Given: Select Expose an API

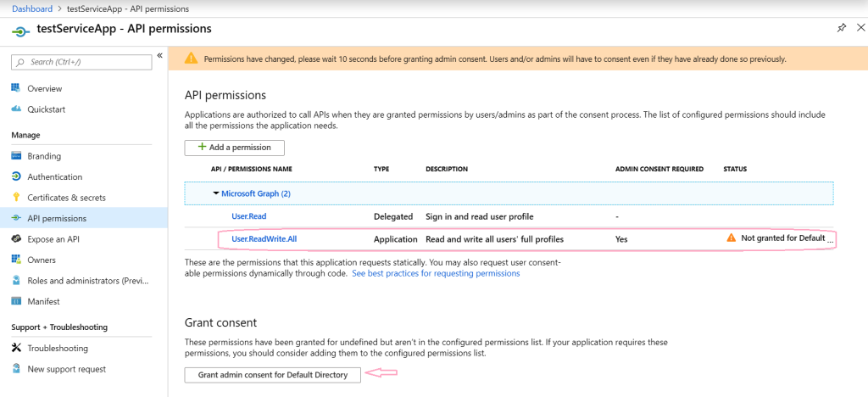Looking at the screenshot, I should (x=53, y=239).
